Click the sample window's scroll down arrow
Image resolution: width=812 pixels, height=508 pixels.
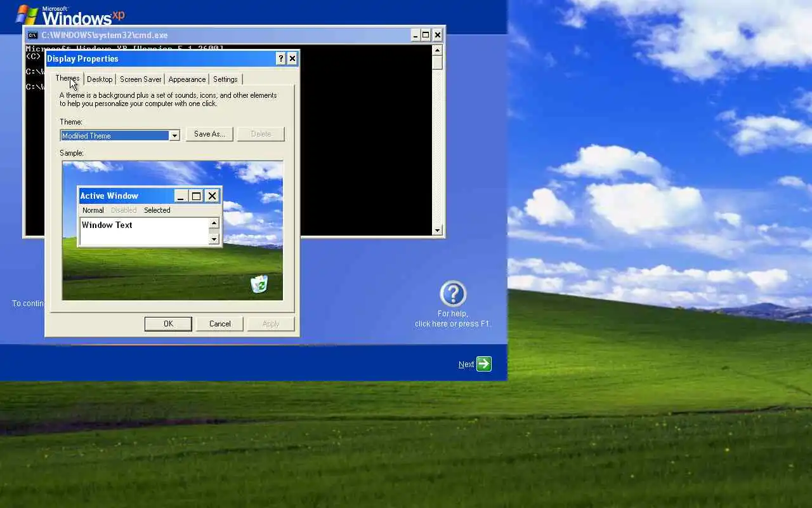pos(214,239)
